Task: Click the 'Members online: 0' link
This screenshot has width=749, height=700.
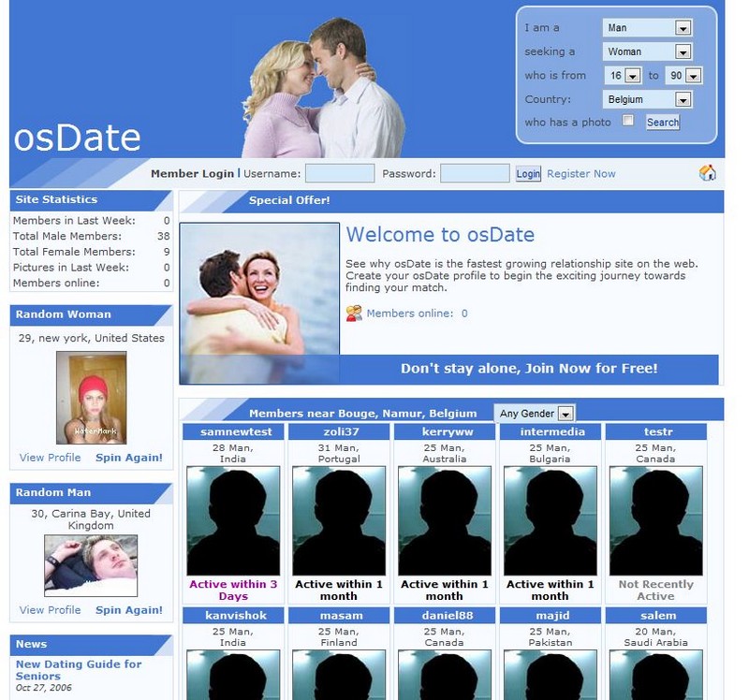Action: (x=417, y=314)
